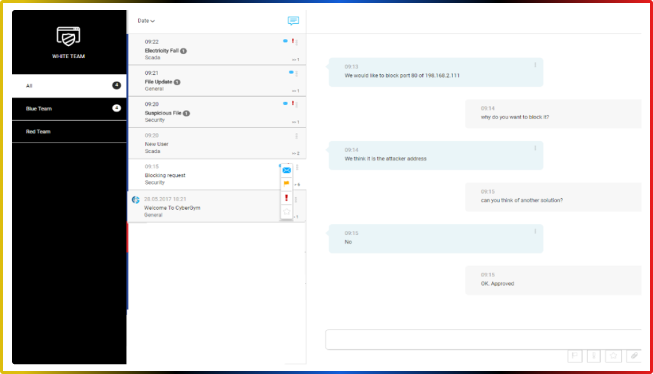Viewport: 653px width, 374px height.
Task: Open the New User conversation
Action: [217, 143]
